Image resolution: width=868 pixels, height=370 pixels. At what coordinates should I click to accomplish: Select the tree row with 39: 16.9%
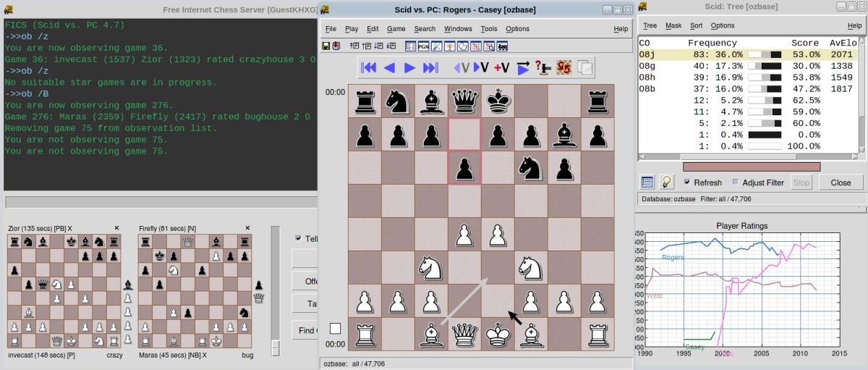pos(746,77)
